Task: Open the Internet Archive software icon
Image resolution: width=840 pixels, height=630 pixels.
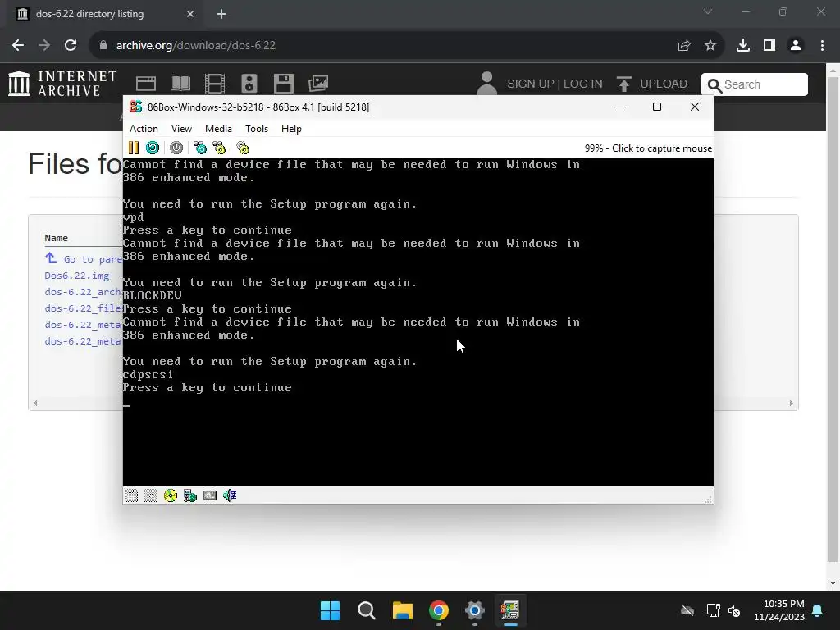Action: point(283,84)
